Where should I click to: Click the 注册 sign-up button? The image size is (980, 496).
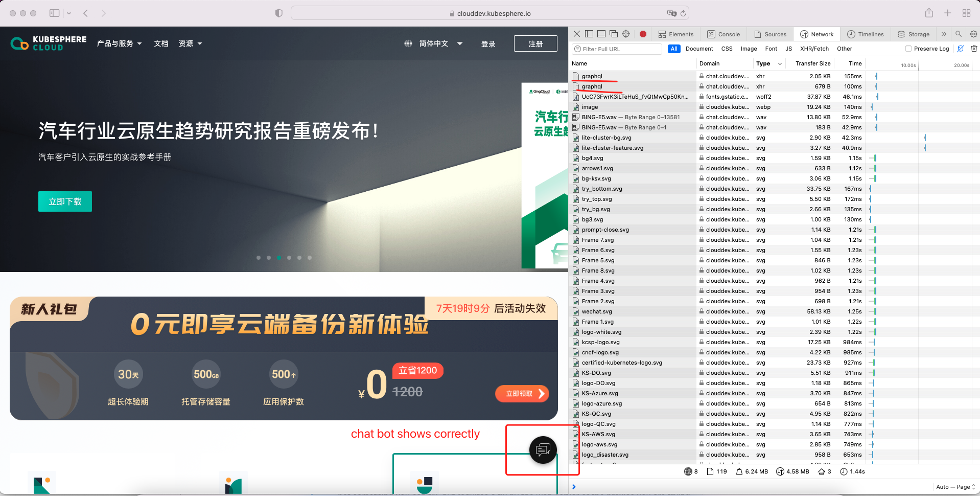tap(535, 43)
